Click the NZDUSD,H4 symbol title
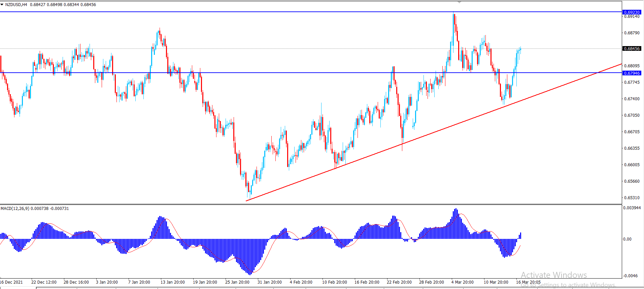 (x=16, y=5)
